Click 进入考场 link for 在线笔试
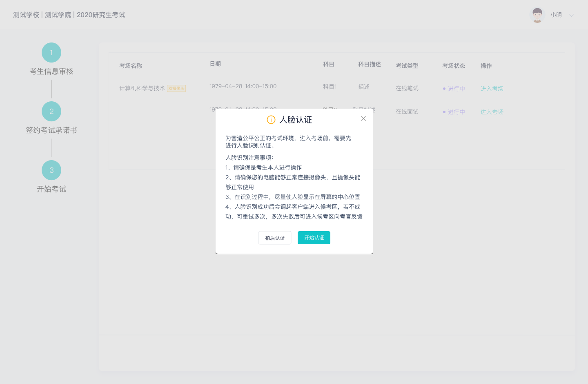The height and width of the screenshot is (384, 588). 492,89
